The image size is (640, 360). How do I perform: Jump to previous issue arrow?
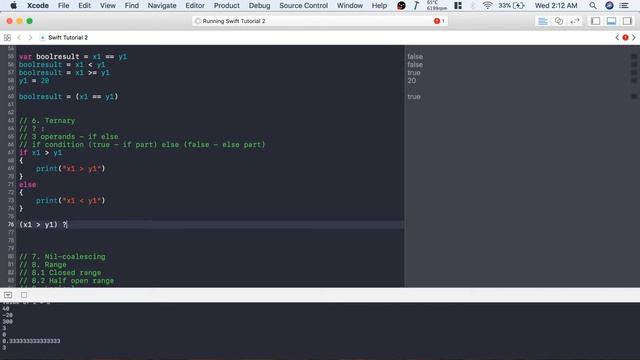click(x=617, y=38)
